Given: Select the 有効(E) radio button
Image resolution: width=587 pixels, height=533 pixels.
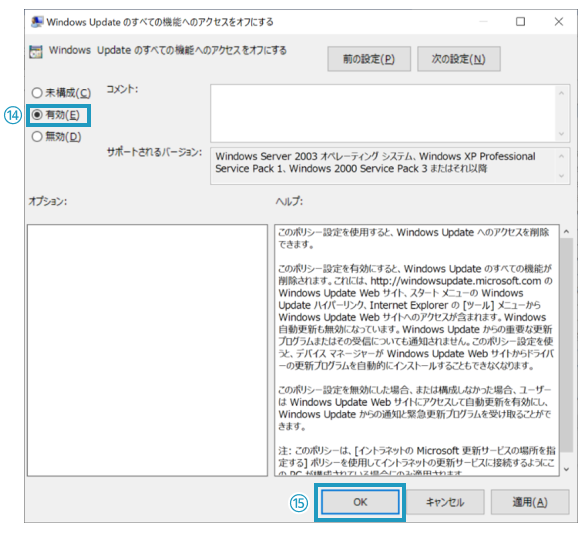Looking at the screenshot, I should pos(56,115).
